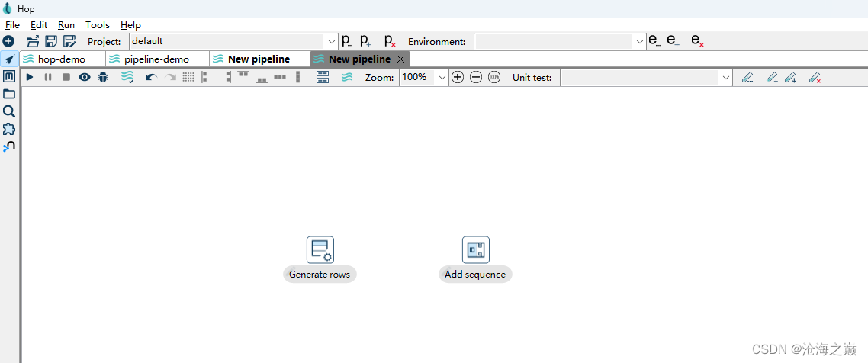Debug the pipeline with the bug icon

tap(103, 78)
